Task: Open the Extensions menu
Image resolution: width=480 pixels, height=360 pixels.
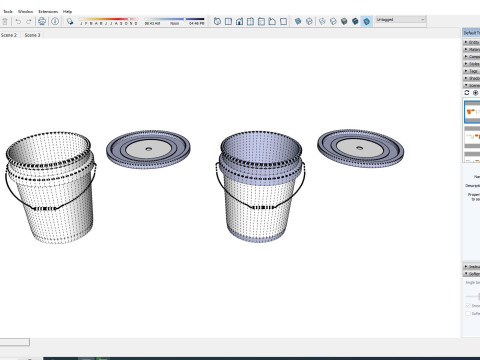Action: pyautogui.click(x=48, y=11)
